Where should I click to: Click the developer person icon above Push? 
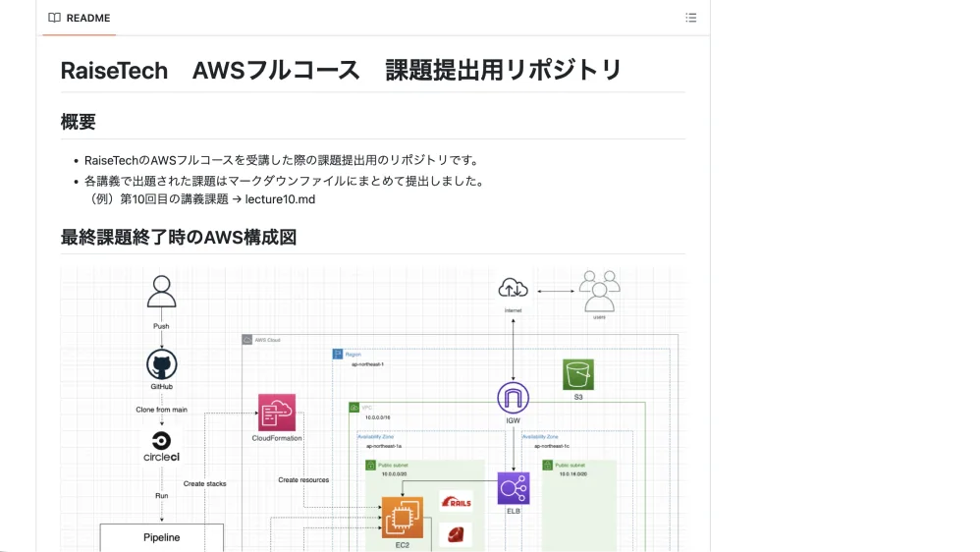coord(161,292)
